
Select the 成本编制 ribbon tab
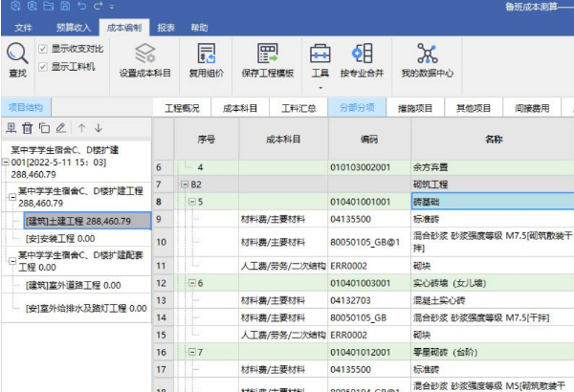(x=124, y=28)
